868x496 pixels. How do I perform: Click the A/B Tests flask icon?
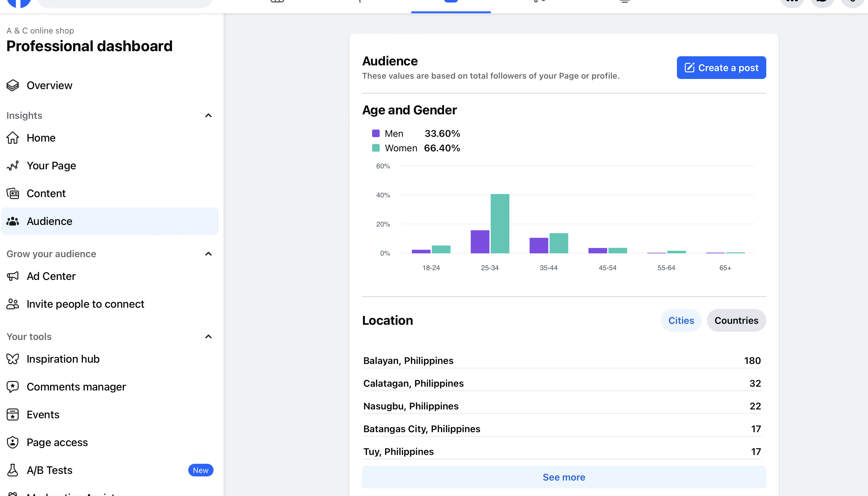point(13,470)
